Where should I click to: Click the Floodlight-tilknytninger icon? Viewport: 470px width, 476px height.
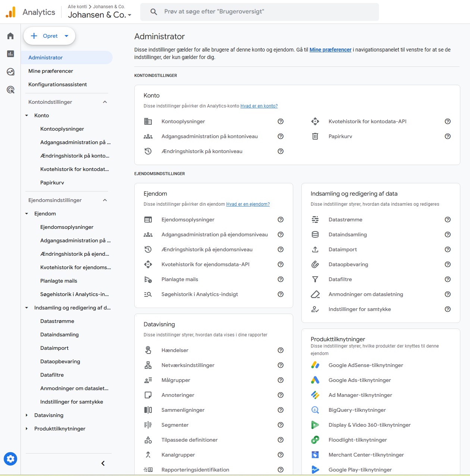pos(315,440)
